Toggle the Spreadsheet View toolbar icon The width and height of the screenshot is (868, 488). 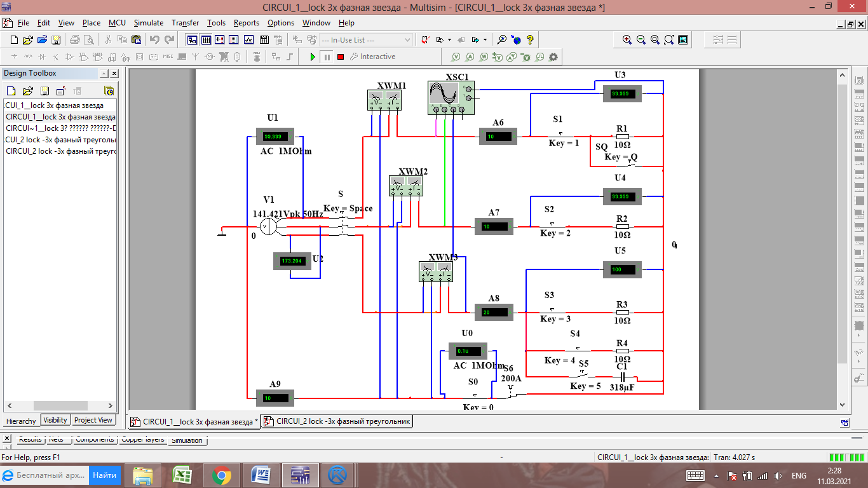[x=206, y=39]
